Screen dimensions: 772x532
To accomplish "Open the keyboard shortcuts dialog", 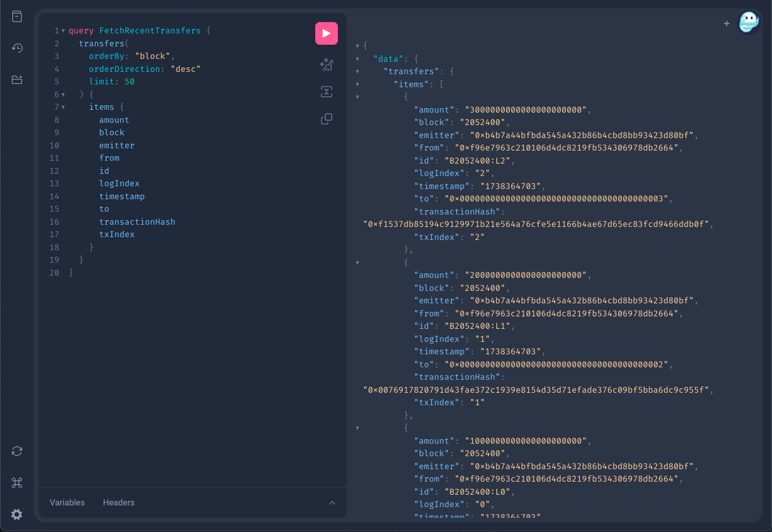I will pos(17,483).
